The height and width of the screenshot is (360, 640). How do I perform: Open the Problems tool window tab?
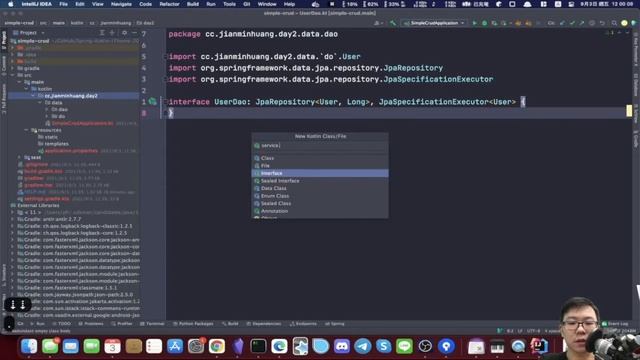pos(91,324)
